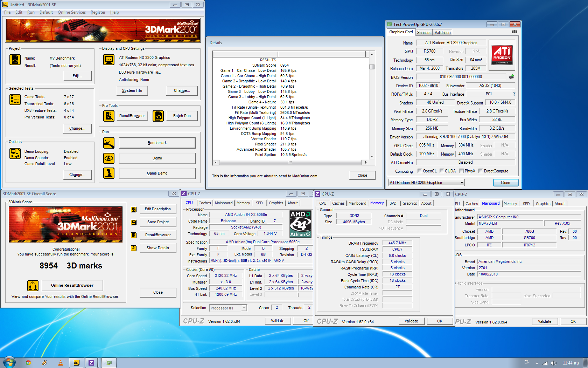The image size is (588, 368).
Task: Open the VLC cone taskbar icon
Action: click(60, 363)
